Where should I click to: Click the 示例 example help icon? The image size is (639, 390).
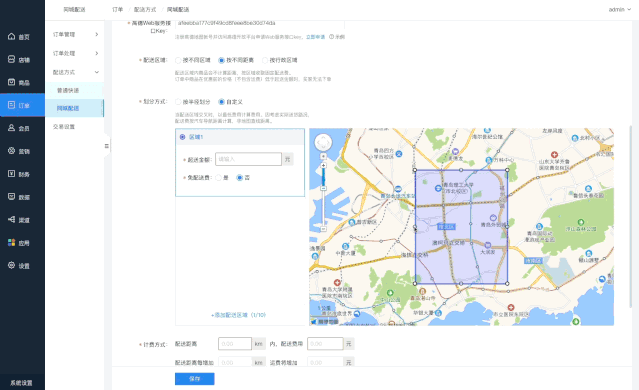click(x=331, y=37)
